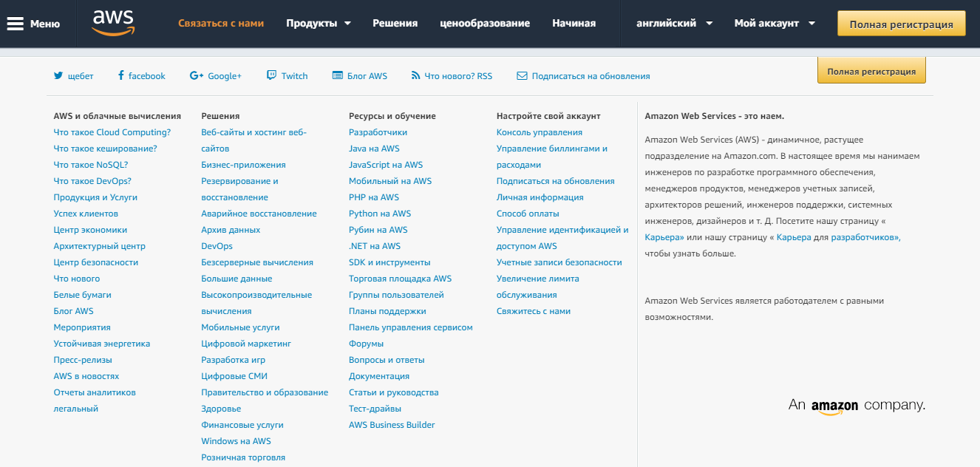Open Способ оплаты link

(528, 214)
